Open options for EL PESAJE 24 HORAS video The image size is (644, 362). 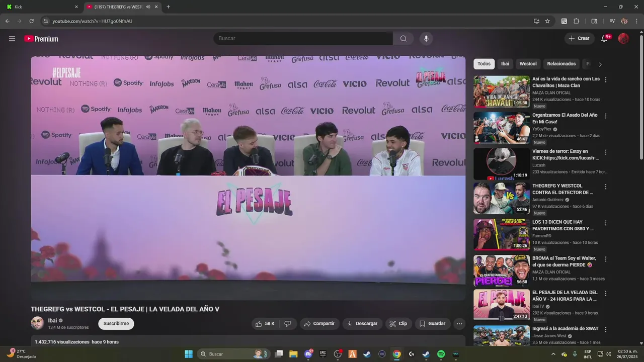click(606, 293)
